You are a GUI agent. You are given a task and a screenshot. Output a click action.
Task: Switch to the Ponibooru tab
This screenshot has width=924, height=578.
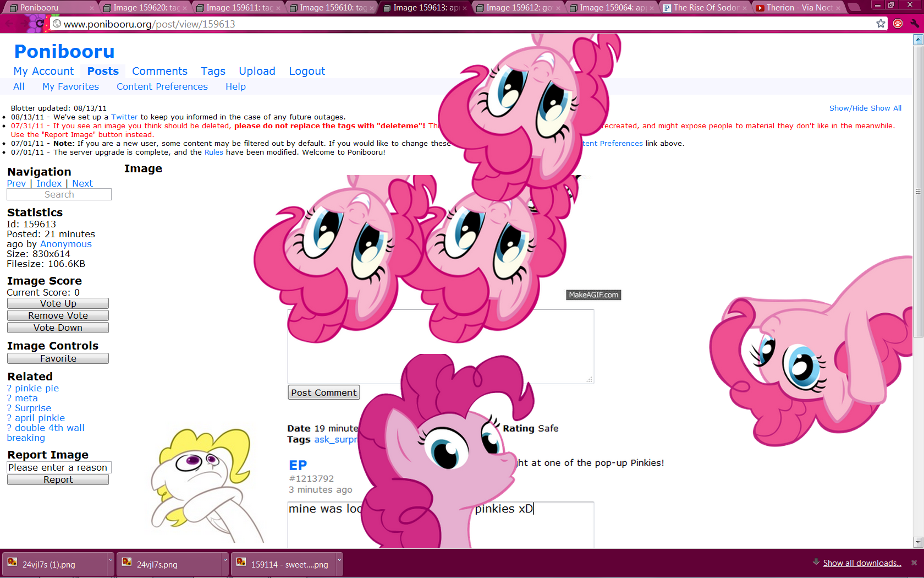tap(50, 8)
